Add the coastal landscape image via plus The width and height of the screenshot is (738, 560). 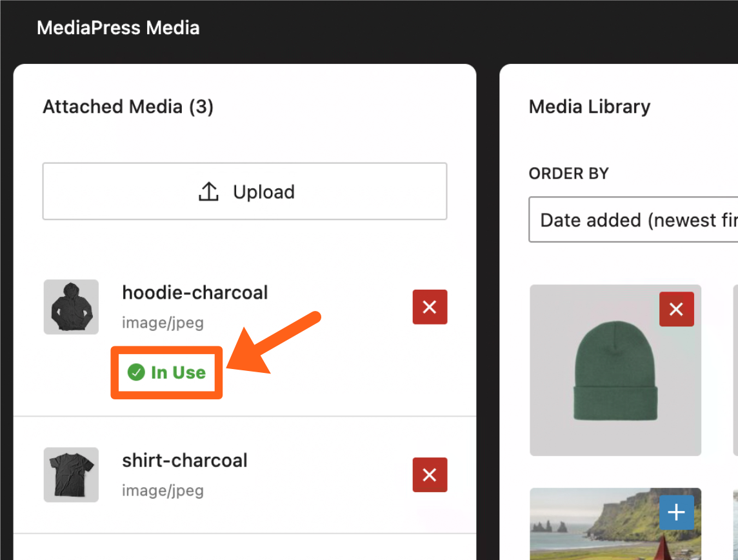pos(676,513)
